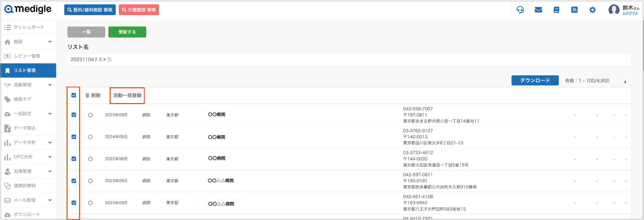This screenshot has width=644, height=220.
Task: Click the 件数 1 - 100/4,900 count text
Action: pyautogui.click(x=587, y=81)
